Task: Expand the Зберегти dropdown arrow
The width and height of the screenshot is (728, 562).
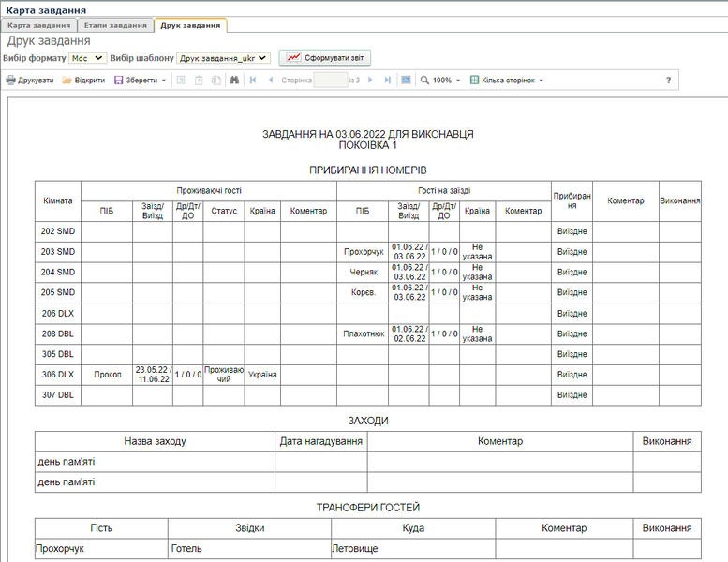Action: 164,81
